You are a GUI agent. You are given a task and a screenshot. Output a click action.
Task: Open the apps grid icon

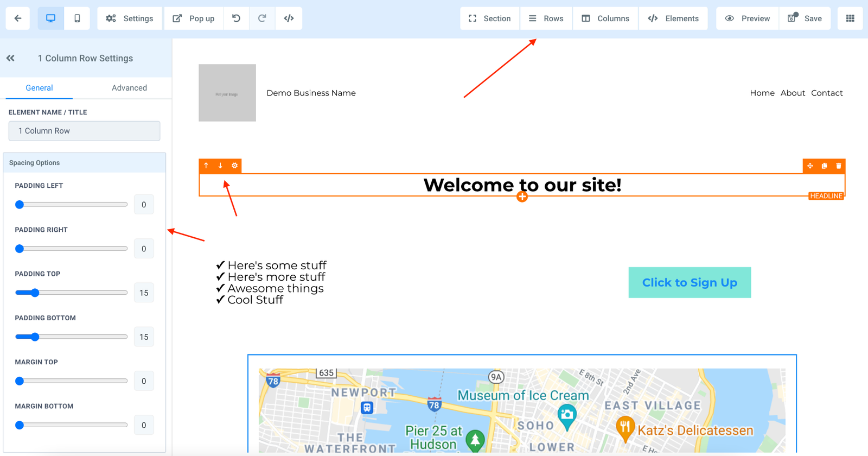pyautogui.click(x=850, y=18)
